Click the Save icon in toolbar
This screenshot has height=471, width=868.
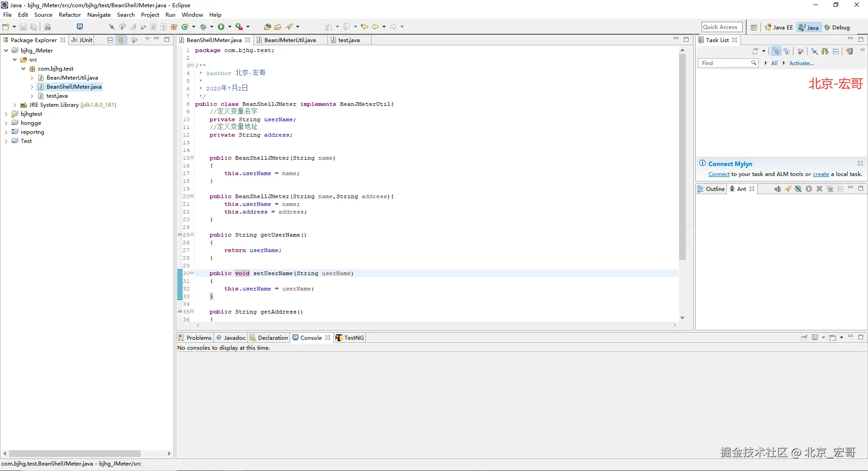pyautogui.click(x=23, y=27)
